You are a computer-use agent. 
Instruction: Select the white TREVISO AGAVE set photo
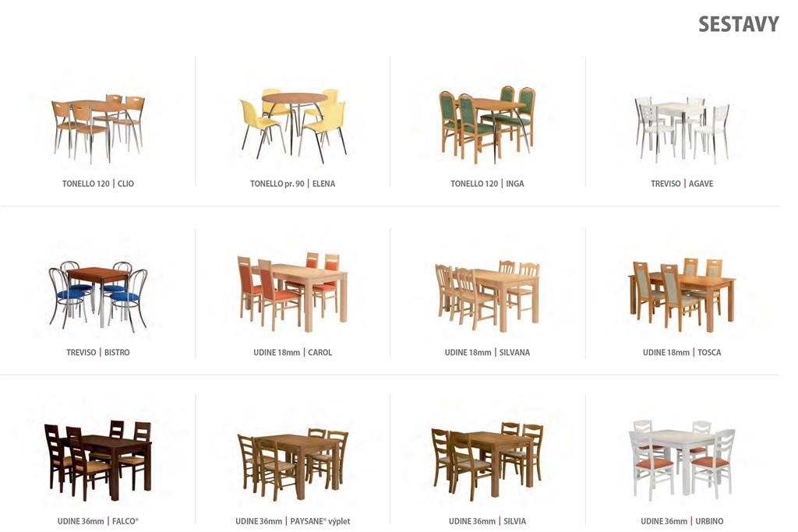point(682,129)
